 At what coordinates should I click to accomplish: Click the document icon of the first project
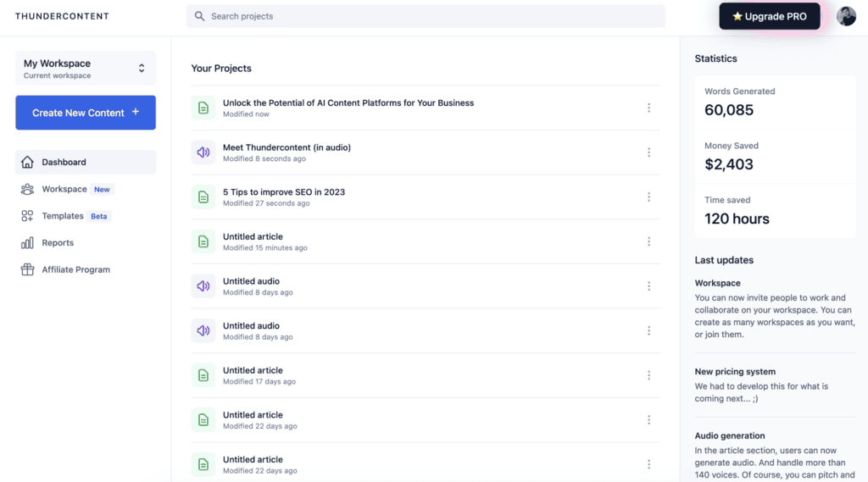pyautogui.click(x=203, y=108)
